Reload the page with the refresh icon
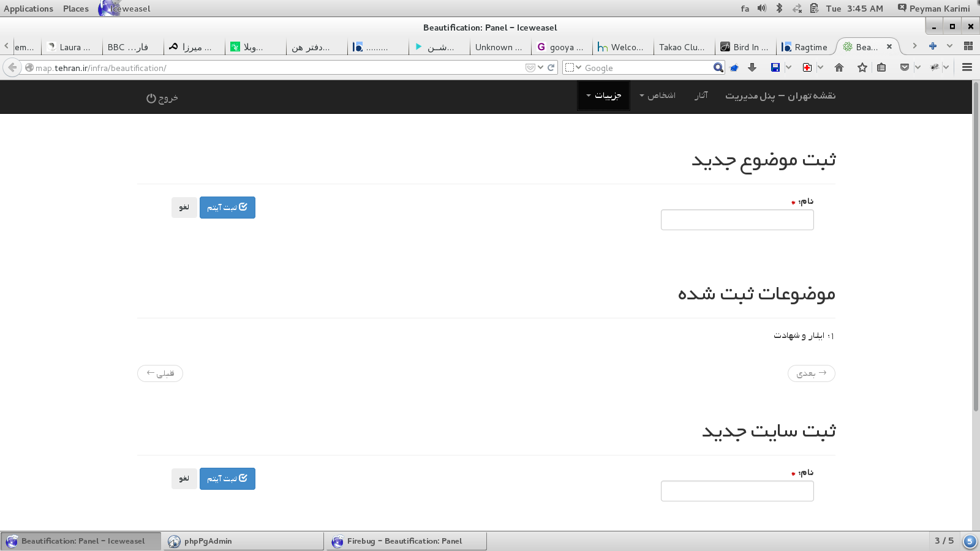Viewport: 980px width, 551px height. [x=551, y=68]
